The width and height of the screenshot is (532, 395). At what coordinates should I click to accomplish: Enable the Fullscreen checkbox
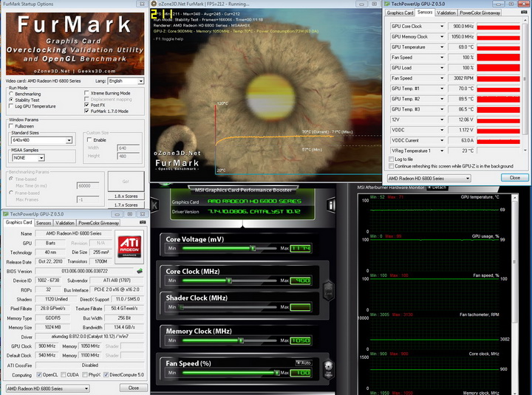(x=11, y=126)
